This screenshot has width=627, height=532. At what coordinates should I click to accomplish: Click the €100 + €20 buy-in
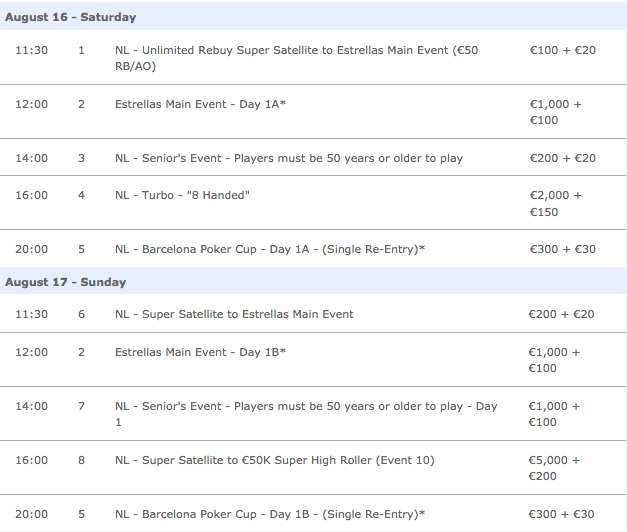tap(562, 49)
